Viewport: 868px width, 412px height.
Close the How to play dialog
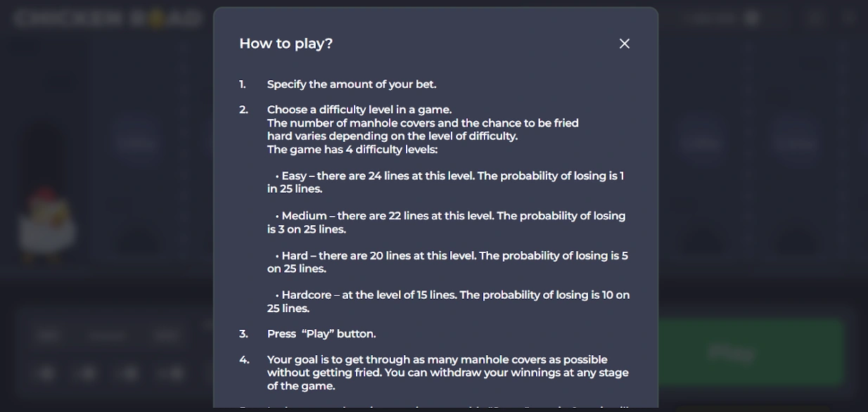click(x=624, y=44)
